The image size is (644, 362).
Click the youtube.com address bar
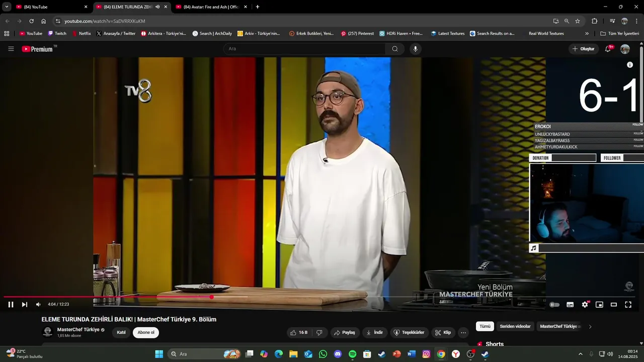302,21
